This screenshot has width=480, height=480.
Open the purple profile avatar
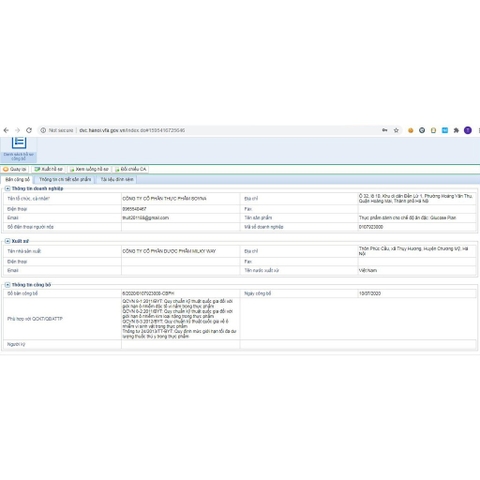point(468,130)
